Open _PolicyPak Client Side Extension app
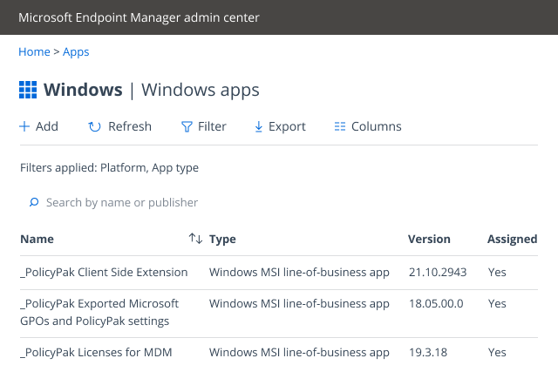Screen dimensions: 558x392 click(104, 272)
